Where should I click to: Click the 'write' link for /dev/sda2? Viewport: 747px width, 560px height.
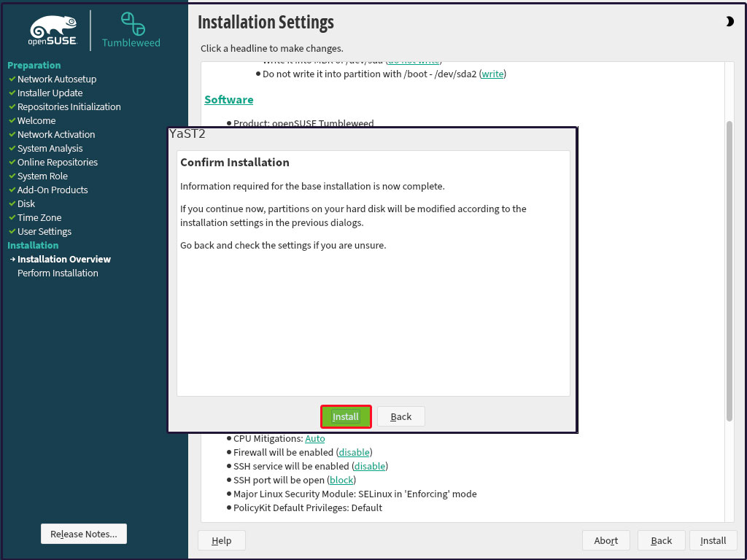pyautogui.click(x=492, y=74)
